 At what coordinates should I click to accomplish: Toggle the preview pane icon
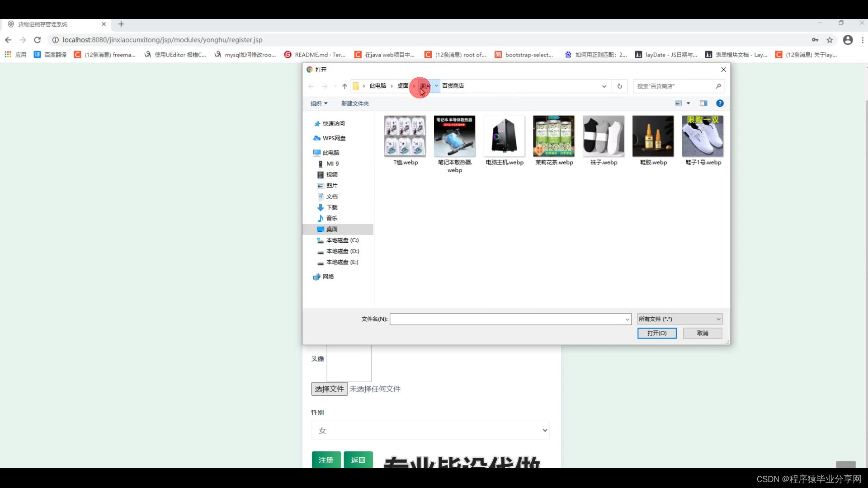point(703,103)
